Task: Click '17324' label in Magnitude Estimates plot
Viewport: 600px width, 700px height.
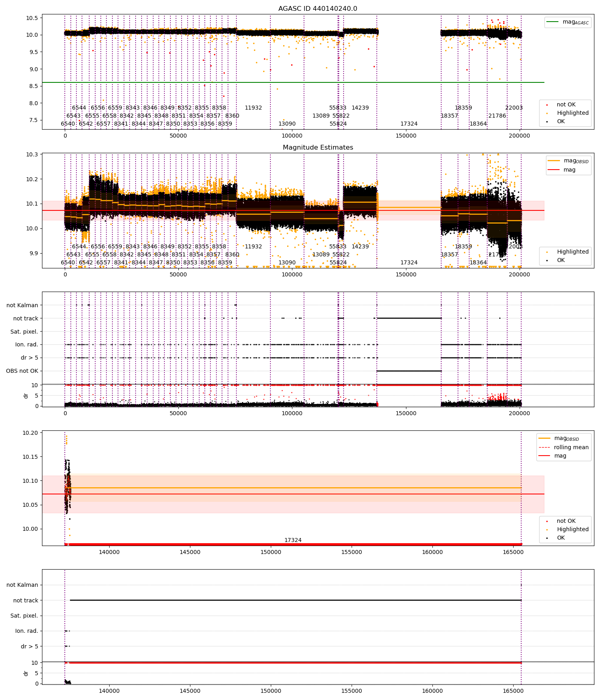Action: pyautogui.click(x=409, y=262)
